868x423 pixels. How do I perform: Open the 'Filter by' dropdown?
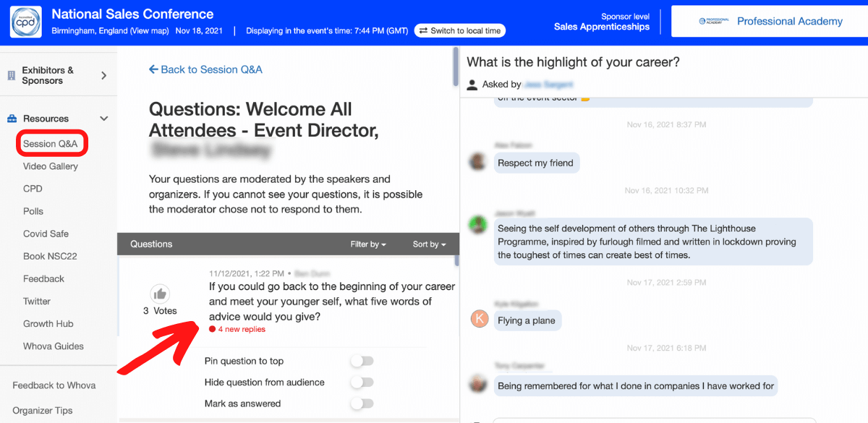click(x=368, y=244)
